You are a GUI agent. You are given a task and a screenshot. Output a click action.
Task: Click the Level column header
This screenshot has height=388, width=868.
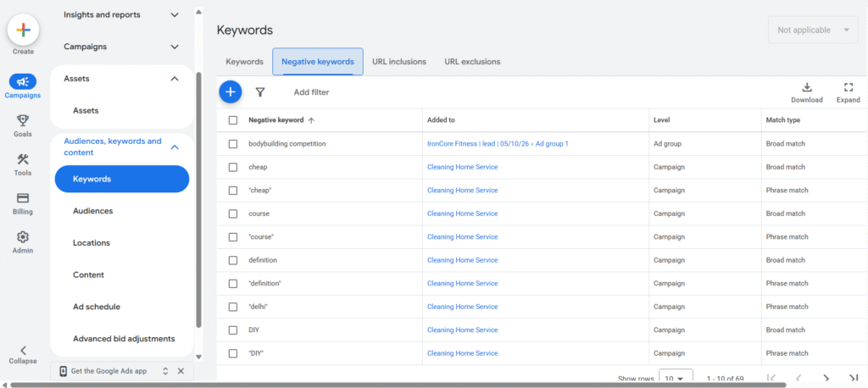[661, 120]
